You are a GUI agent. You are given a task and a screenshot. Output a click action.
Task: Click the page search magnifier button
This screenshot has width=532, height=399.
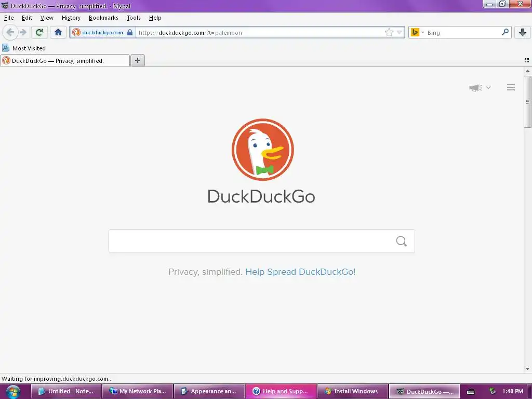coord(402,241)
